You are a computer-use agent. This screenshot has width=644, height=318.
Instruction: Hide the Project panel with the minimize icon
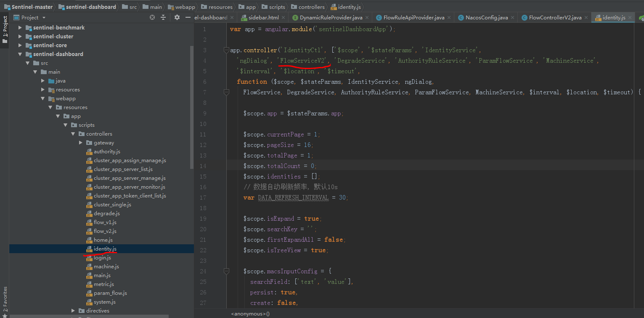[188, 17]
